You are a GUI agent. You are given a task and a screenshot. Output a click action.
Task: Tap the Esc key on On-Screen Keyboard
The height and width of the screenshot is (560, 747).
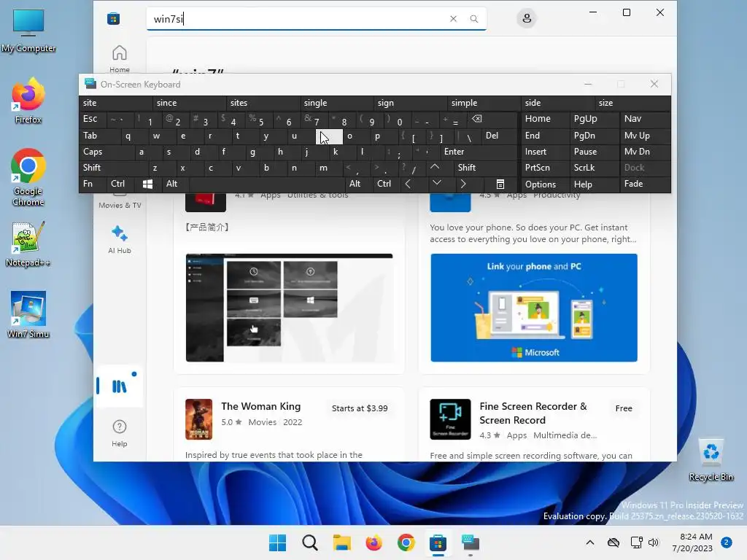[x=93, y=119]
